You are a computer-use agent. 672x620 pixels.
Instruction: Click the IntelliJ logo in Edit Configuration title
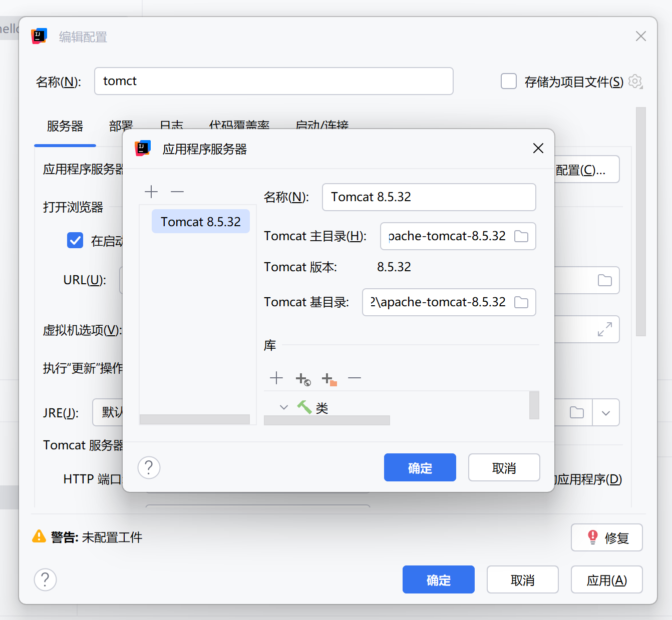point(39,36)
